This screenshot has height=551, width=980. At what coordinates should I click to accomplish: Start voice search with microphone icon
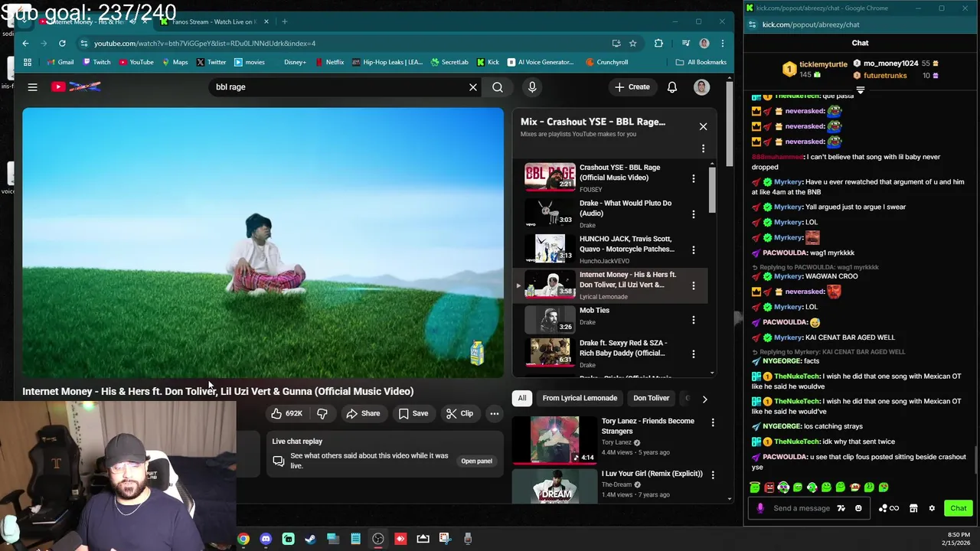[x=532, y=87]
